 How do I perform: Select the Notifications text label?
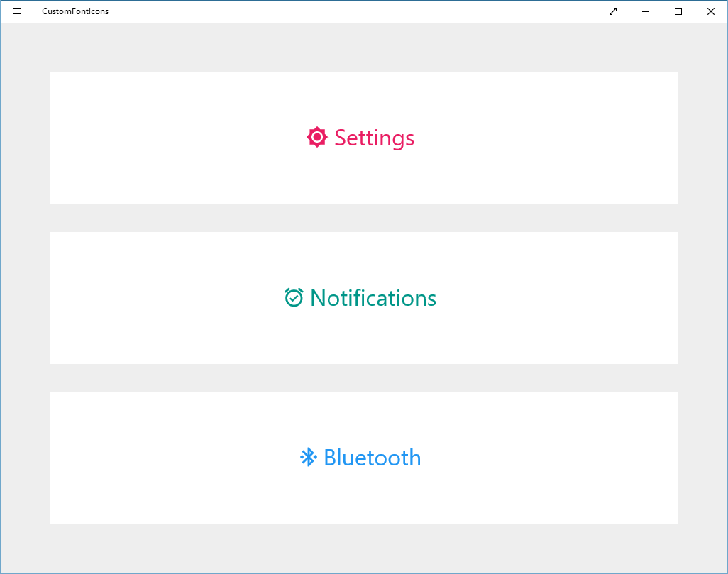tap(373, 298)
